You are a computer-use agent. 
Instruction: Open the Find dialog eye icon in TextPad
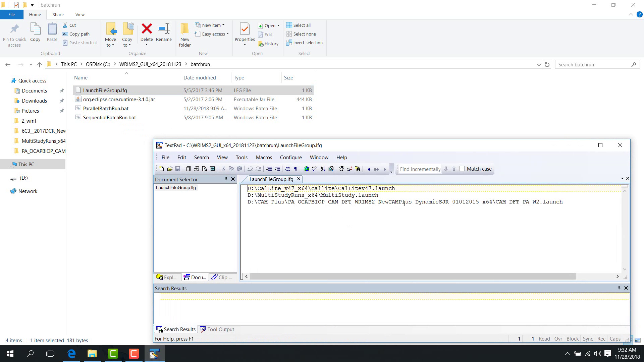[x=341, y=169]
